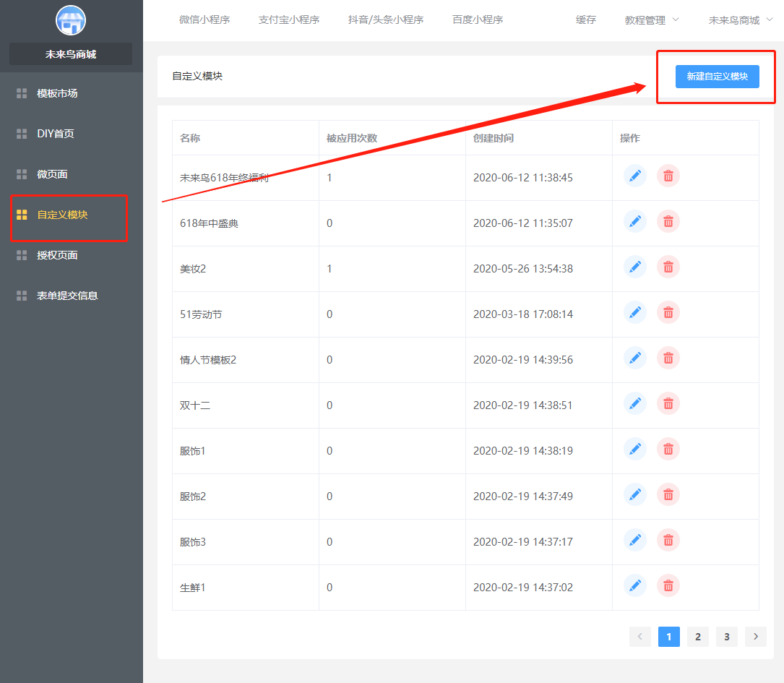Select DIY首页 from sidebar menu
This screenshot has height=683, width=784.
56,134
